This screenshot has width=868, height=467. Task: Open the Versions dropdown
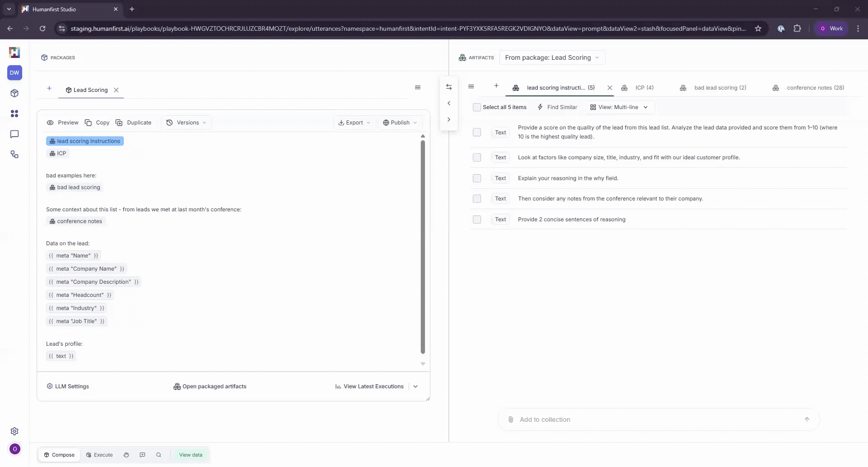click(x=186, y=122)
